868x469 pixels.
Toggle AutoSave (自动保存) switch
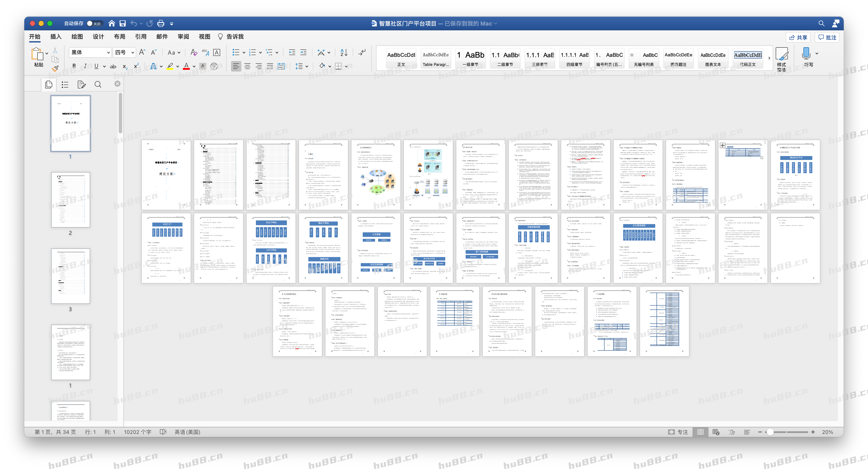pyautogui.click(x=94, y=23)
